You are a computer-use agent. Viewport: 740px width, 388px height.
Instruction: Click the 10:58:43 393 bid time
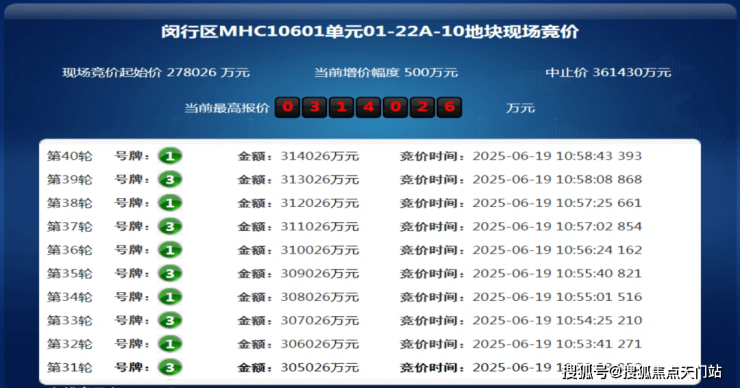tap(599, 156)
